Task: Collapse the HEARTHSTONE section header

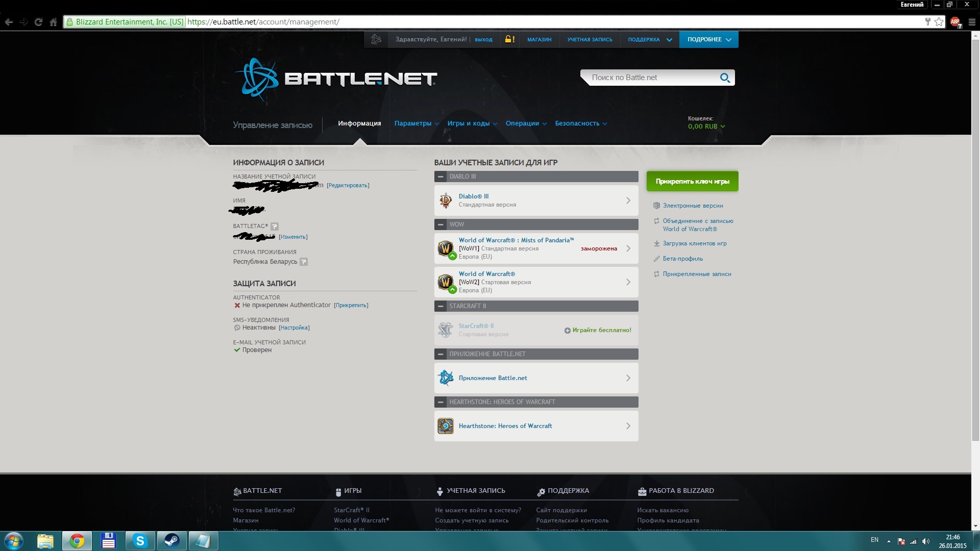Action: [440, 402]
